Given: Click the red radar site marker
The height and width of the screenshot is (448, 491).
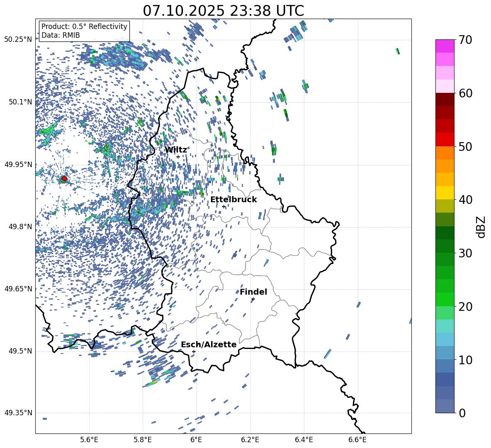Looking at the screenshot, I should 64,179.
